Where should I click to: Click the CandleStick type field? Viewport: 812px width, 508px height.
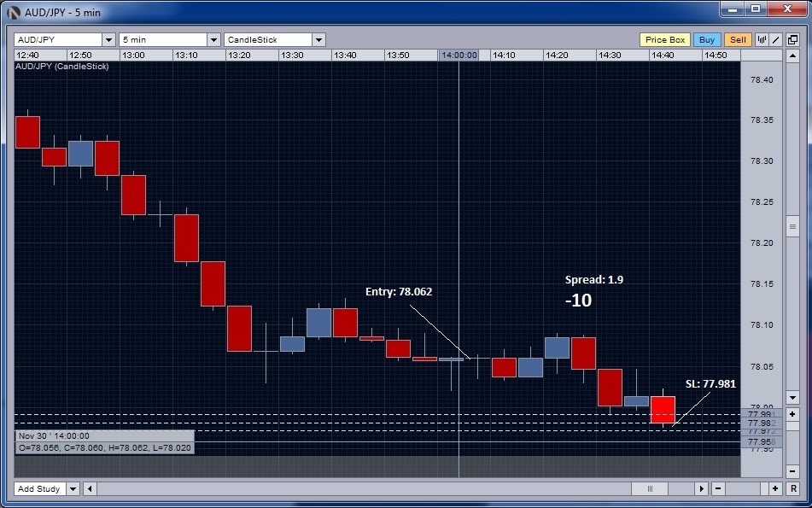(268, 40)
